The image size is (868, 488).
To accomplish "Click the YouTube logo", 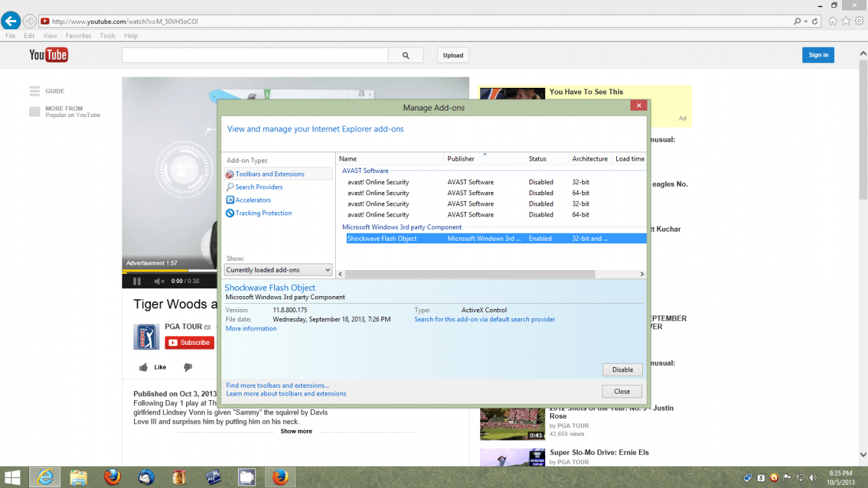I will (49, 55).
